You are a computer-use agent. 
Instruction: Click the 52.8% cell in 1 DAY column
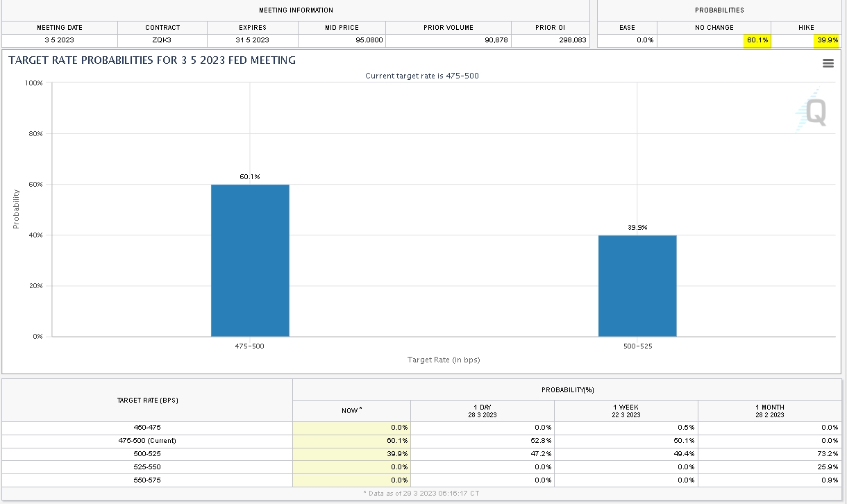[x=483, y=441]
